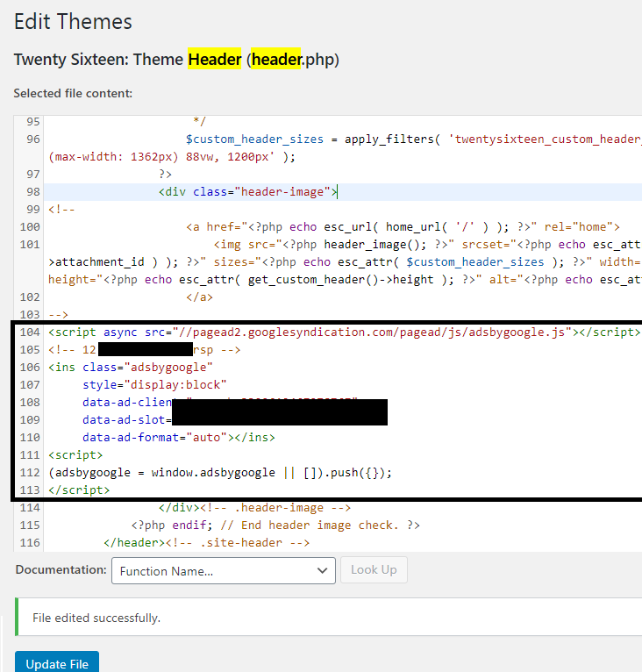Click the Look Up button
This screenshot has height=672, width=642.
point(374,569)
